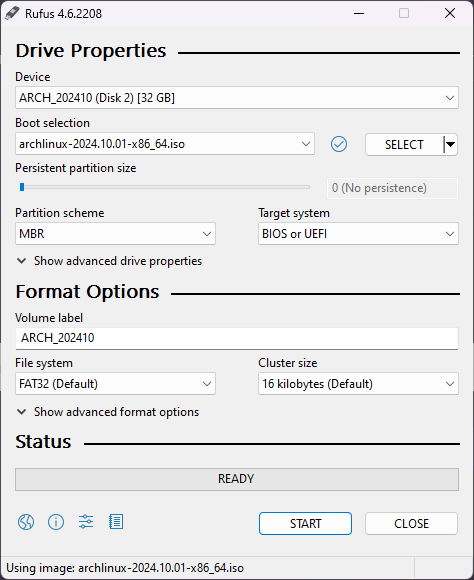Screen dimensions: 474x580
Task: Expand Show advanced drive properties
Action: click(x=110, y=261)
